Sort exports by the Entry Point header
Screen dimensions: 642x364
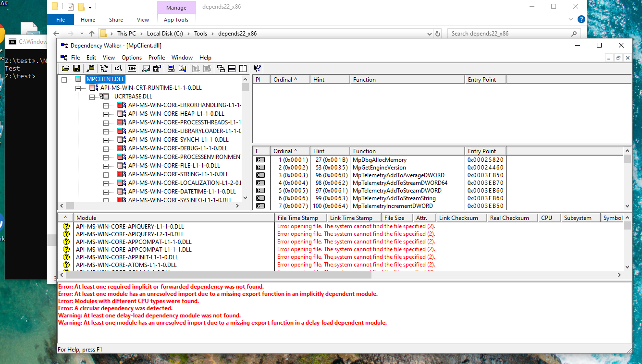coord(485,151)
